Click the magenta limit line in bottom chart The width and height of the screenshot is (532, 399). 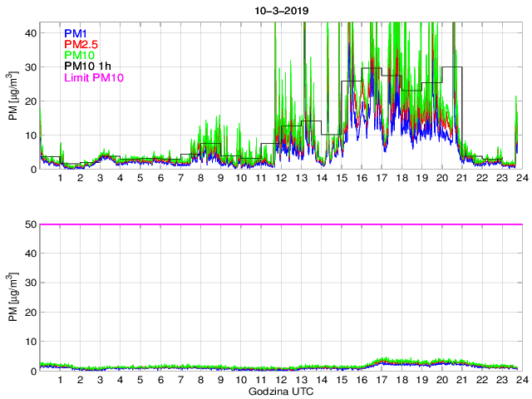(x=281, y=224)
